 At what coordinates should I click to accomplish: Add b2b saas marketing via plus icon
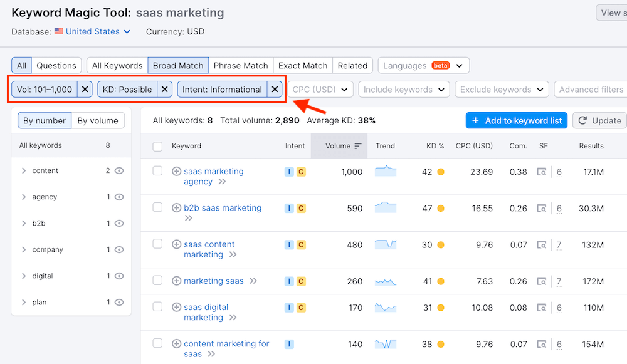176,208
